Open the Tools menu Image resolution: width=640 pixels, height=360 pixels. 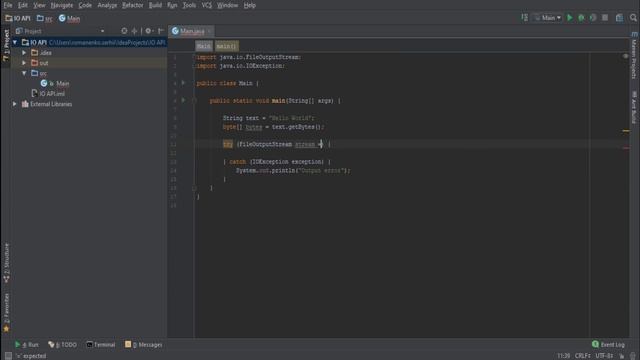coord(189,5)
